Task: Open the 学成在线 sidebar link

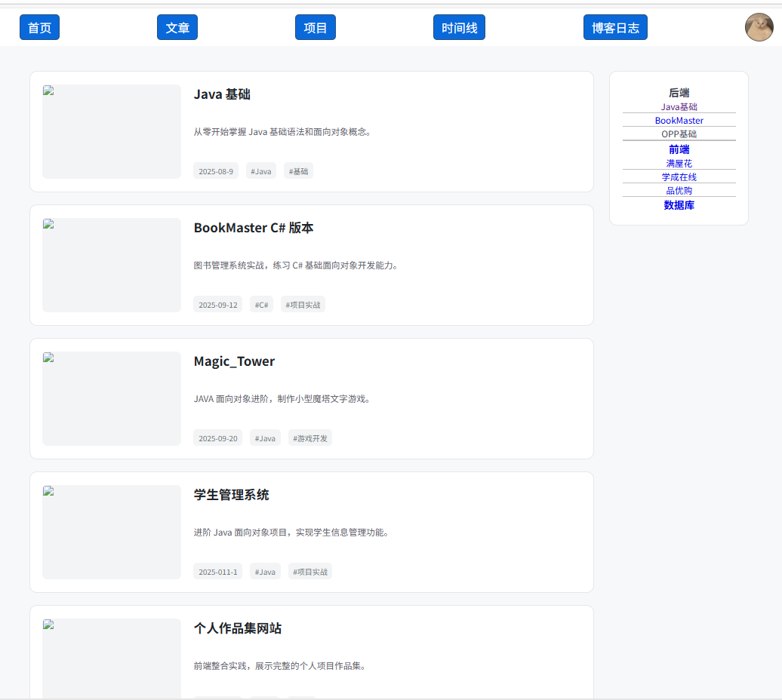Action: 679,177
